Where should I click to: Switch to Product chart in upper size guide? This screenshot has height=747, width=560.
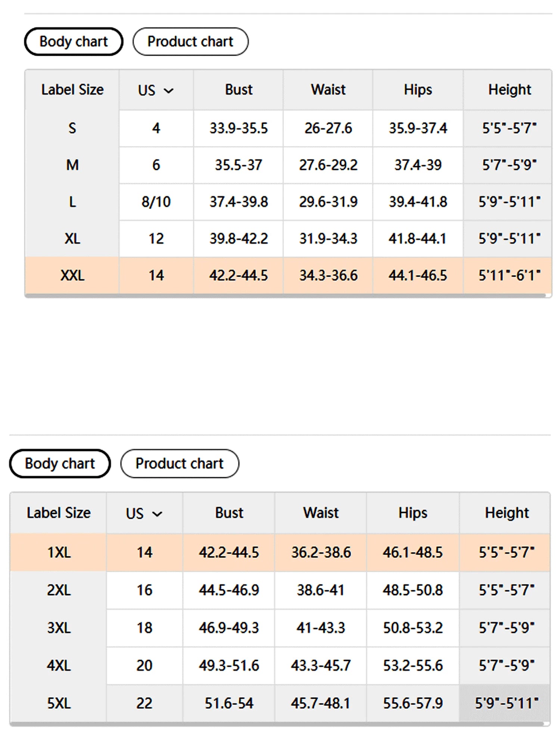pyautogui.click(x=190, y=41)
